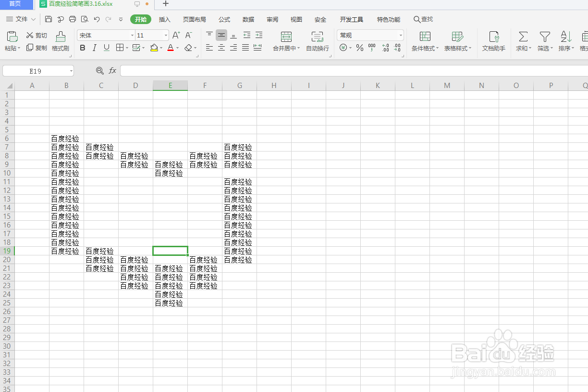Toggle Center horizontal alignment
The width and height of the screenshot is (588, 392).
tap(221, 48)
